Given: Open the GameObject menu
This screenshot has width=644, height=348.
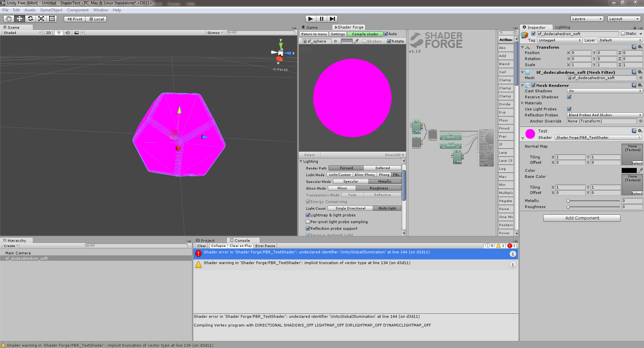Looking at the screenshot, I should pos(51,10).
